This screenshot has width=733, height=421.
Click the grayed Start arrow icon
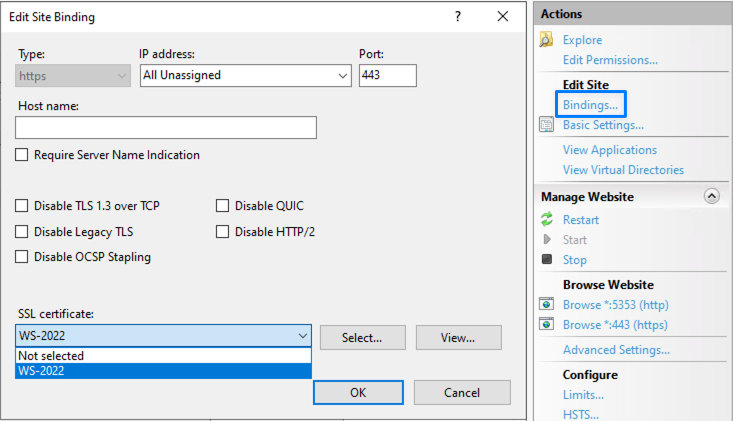pos(546,240)
